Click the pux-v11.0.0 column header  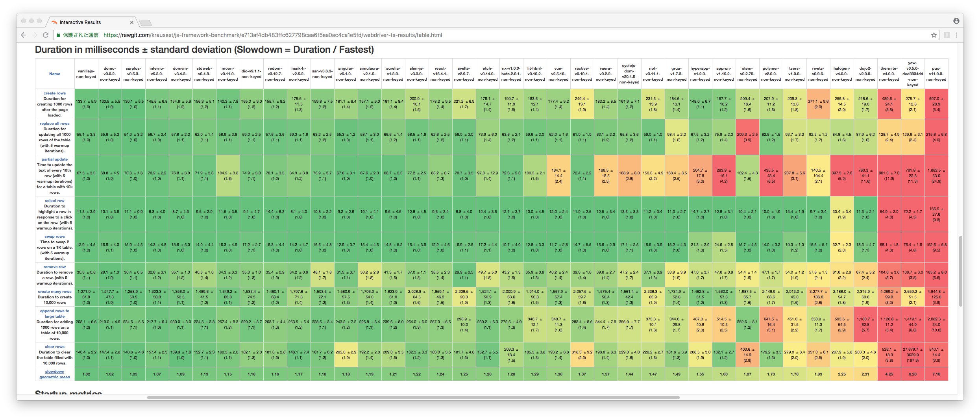click(x=936, y=74)
